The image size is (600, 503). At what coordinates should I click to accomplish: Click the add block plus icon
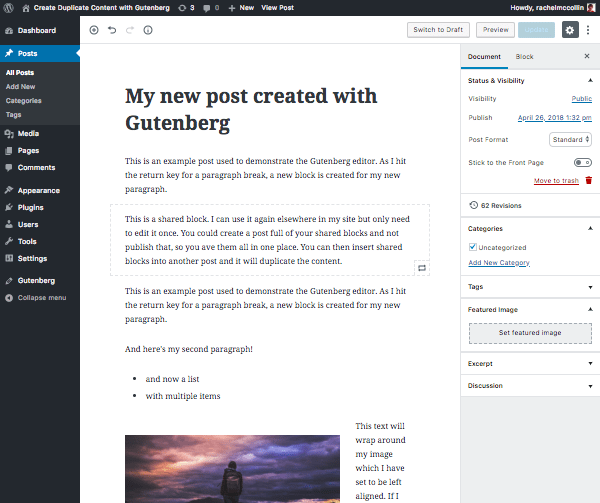click(94, 30)
